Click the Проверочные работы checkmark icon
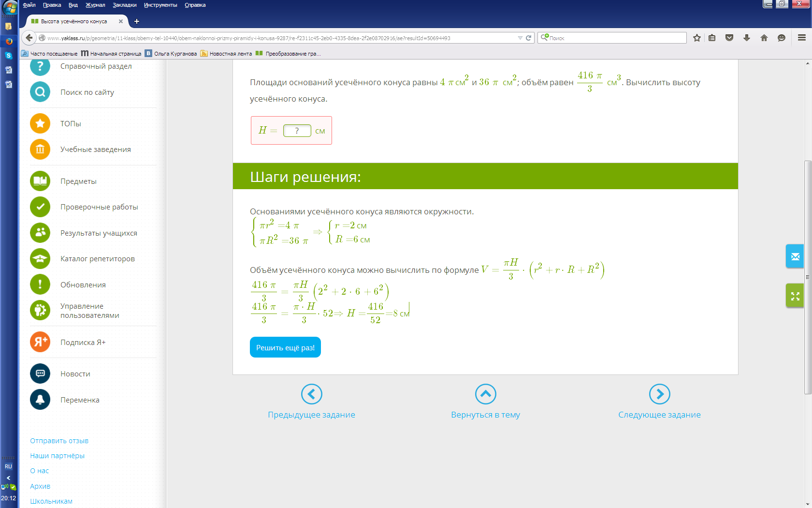This screenshot has height=508, width=812. coord(40,207)
